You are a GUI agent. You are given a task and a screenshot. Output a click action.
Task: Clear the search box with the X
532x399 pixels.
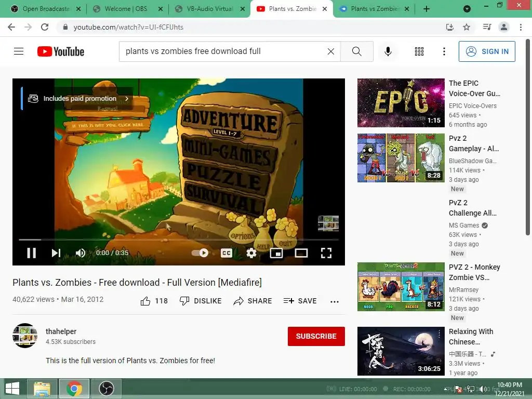(331, 51)
